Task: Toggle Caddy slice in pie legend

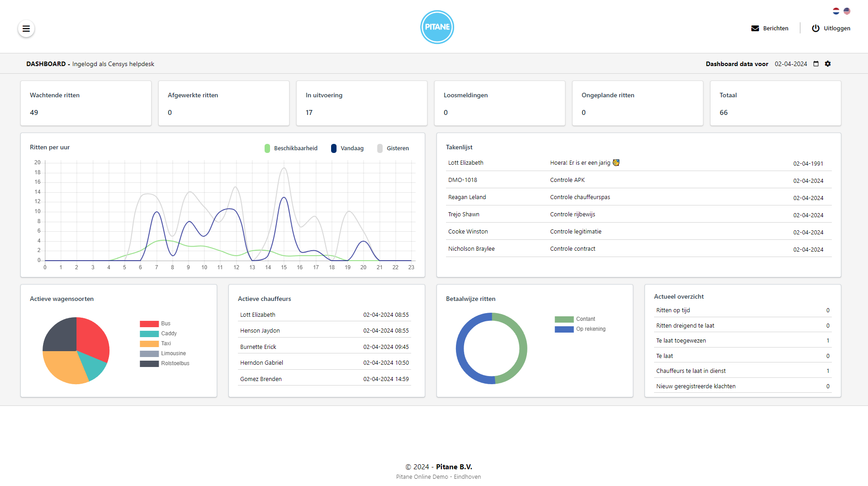Action: coord(158,334)
